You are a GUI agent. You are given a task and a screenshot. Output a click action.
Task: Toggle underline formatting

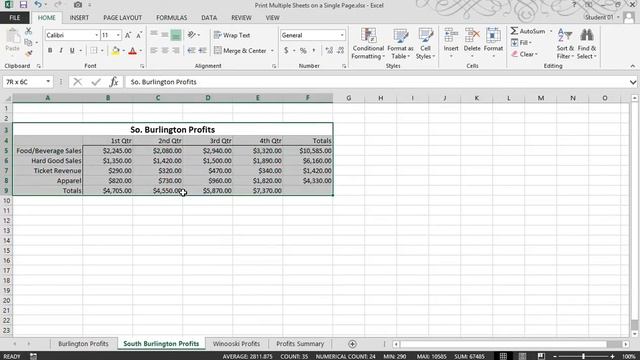coord(72,51)
